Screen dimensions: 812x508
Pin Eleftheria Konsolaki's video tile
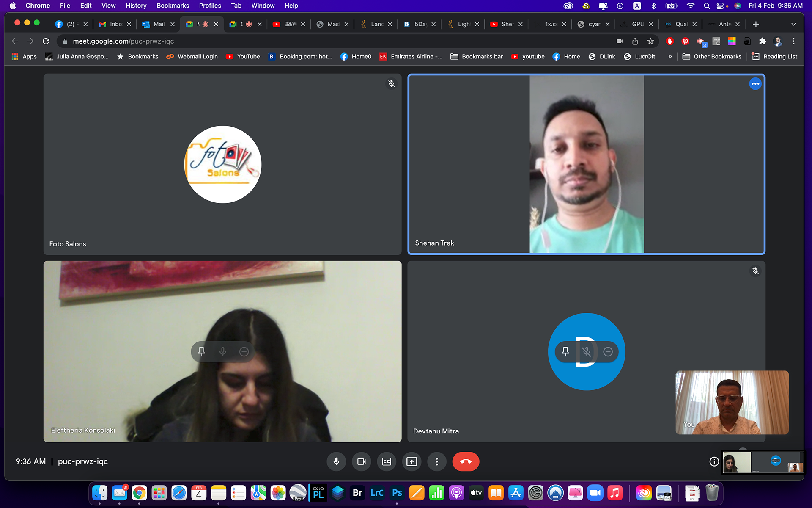202,351
